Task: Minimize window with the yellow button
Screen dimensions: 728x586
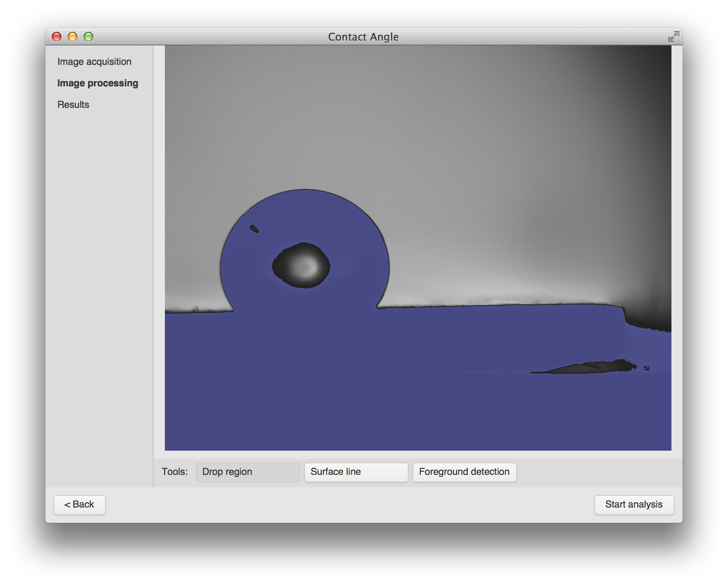Action: pos(72,37)
